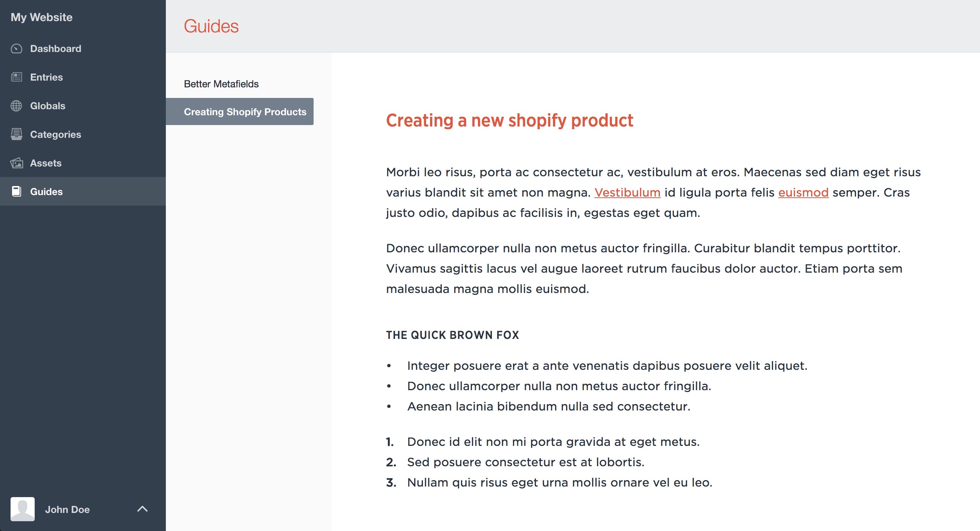Select the Creating Shopify Products guide
This screenshot has width=980, height=531.
(245, 112)
